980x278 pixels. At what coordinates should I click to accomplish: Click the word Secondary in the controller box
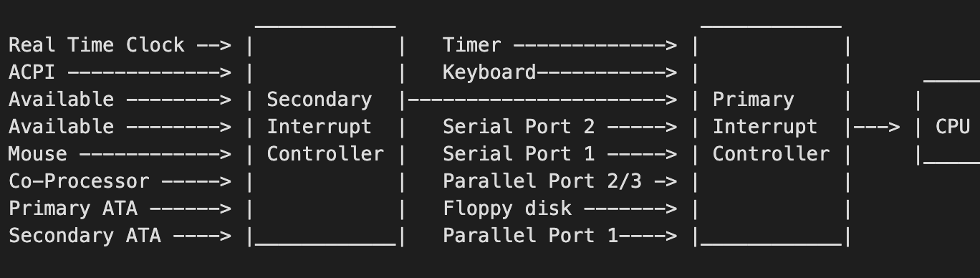[x=320, y=100]
